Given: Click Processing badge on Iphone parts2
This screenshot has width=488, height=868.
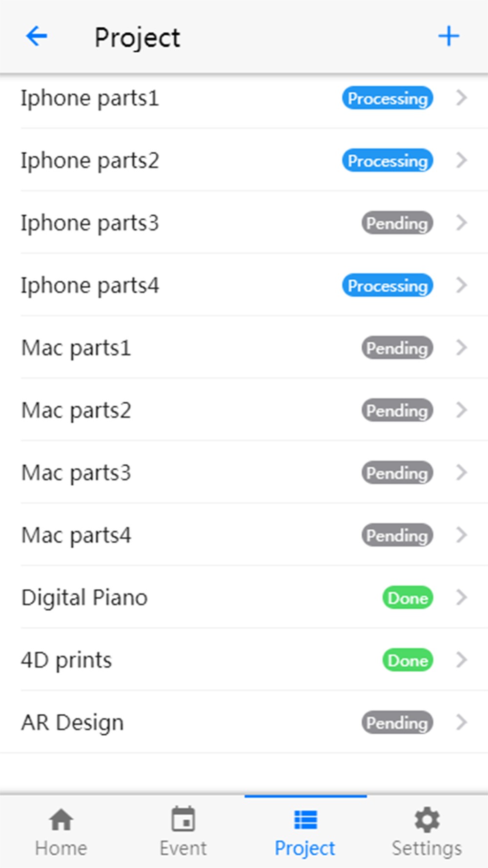Looking at the screenshot, I should point(387,161).
